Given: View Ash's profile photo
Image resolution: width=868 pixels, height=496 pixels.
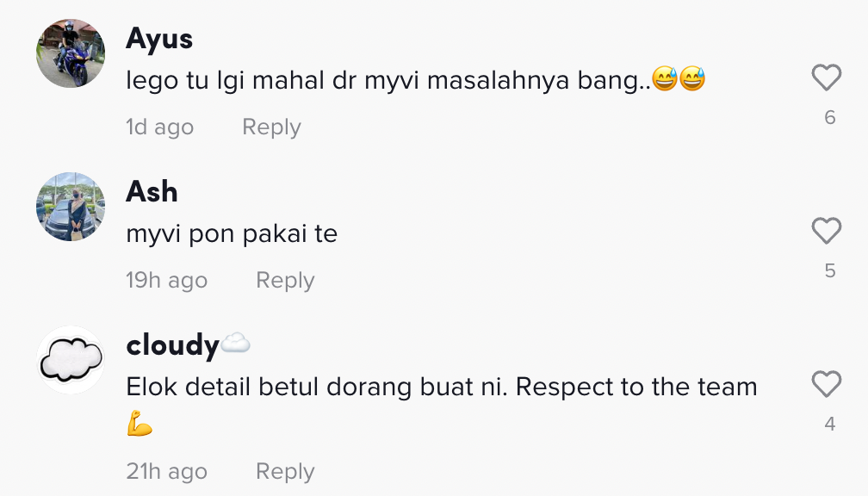Looking at the screenshot, I should pos(71,207).
